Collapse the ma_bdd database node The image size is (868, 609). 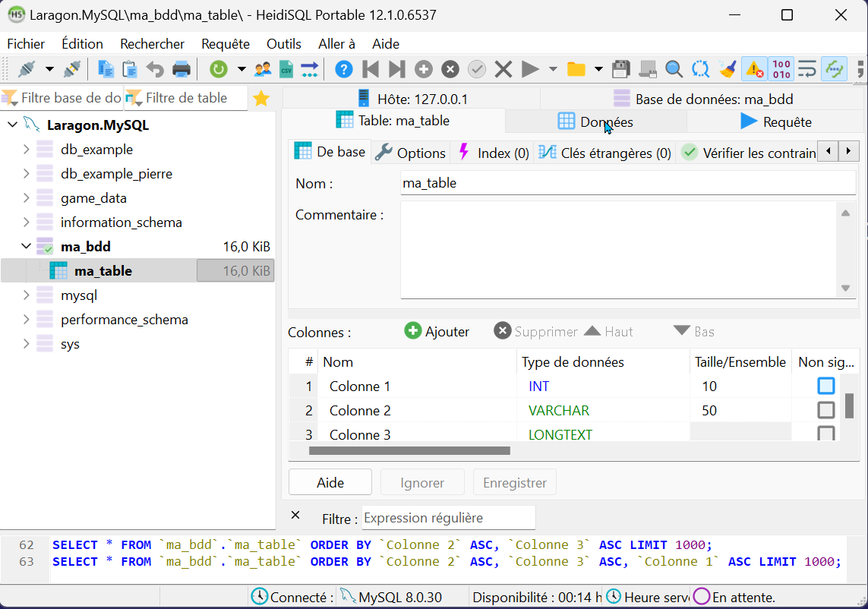27,247
